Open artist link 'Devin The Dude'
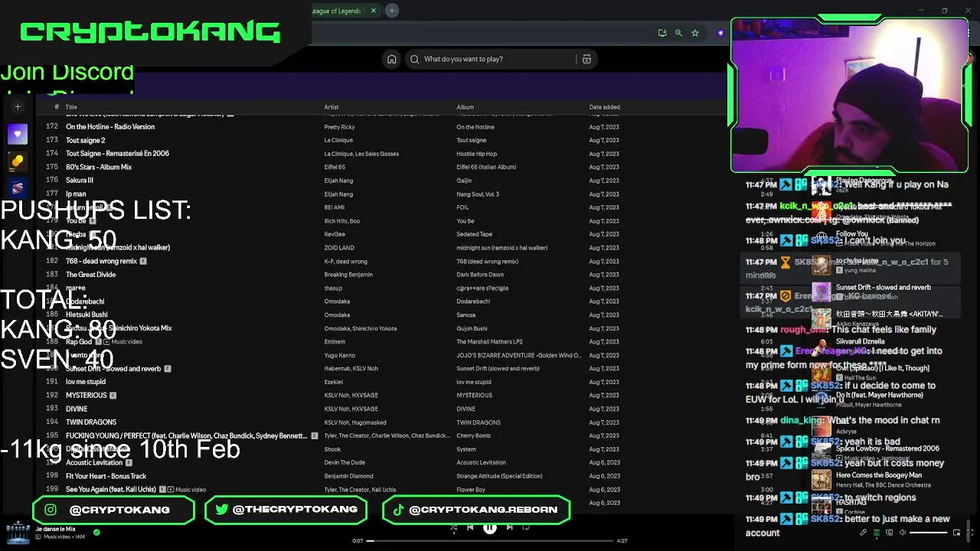This screenshot has width=980, height=551. (x=345, y=463)
